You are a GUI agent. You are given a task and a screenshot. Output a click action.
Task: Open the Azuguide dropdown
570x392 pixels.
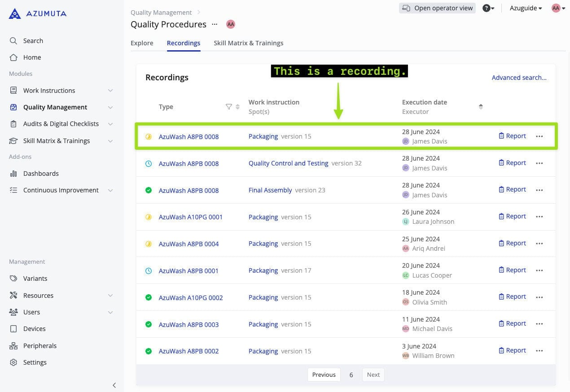(x=526, y=8)
